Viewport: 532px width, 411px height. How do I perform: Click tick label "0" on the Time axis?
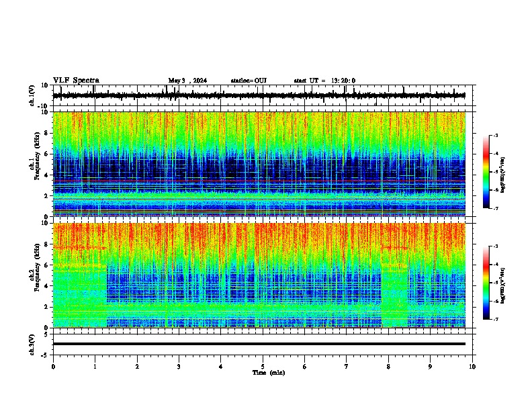point(53,367)
